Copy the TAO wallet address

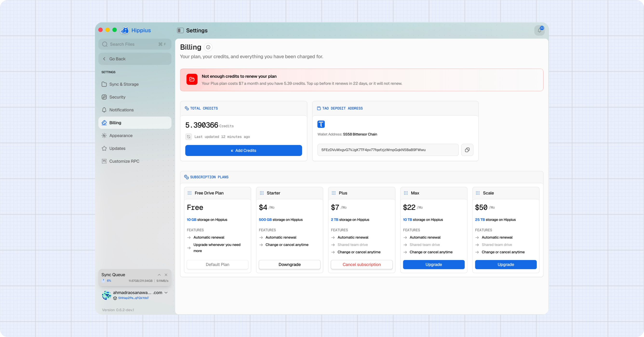pos(467,150)
